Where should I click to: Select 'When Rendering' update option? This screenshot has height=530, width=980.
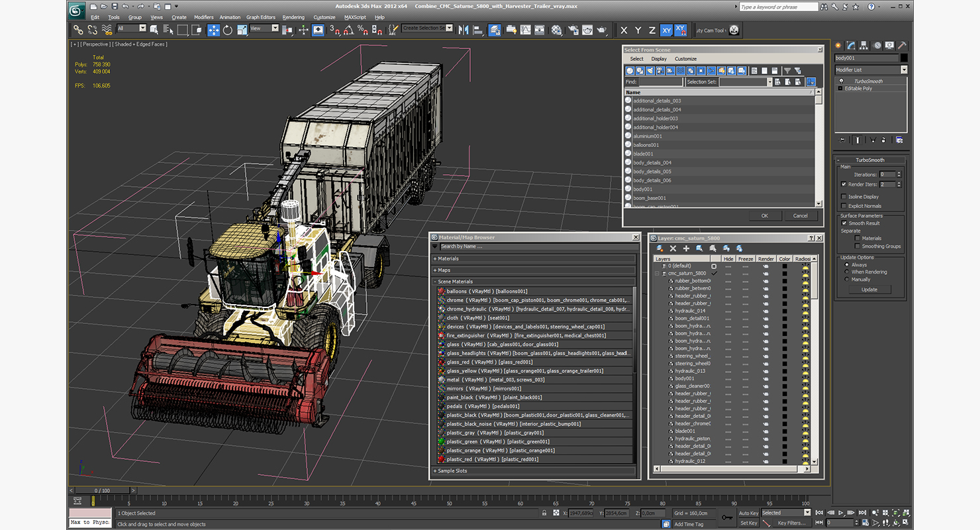coord(847,272)
